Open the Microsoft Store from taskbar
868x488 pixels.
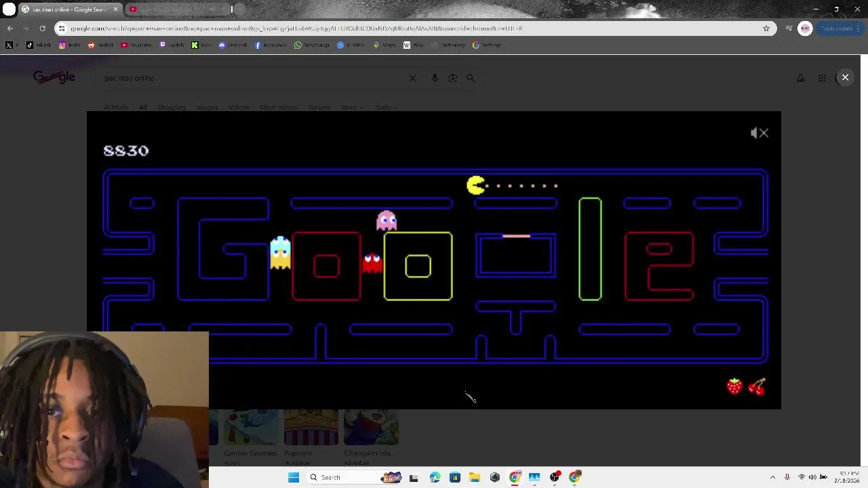(x=454, y=477)
